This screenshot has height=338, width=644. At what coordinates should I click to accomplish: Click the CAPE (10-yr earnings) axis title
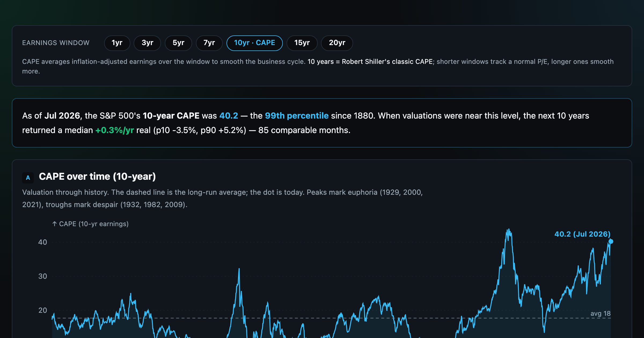coord(90,224)
